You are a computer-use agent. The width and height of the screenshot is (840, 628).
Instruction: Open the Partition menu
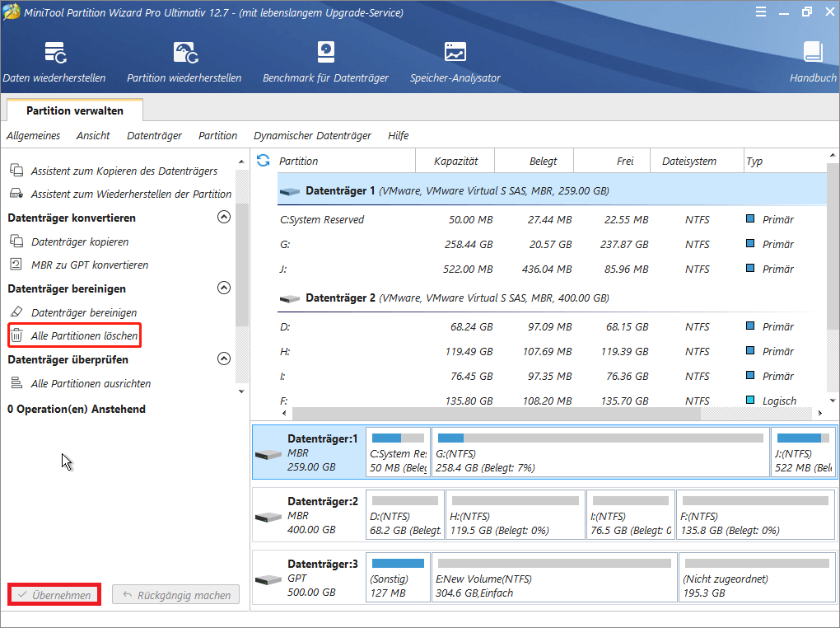(217, 136)
